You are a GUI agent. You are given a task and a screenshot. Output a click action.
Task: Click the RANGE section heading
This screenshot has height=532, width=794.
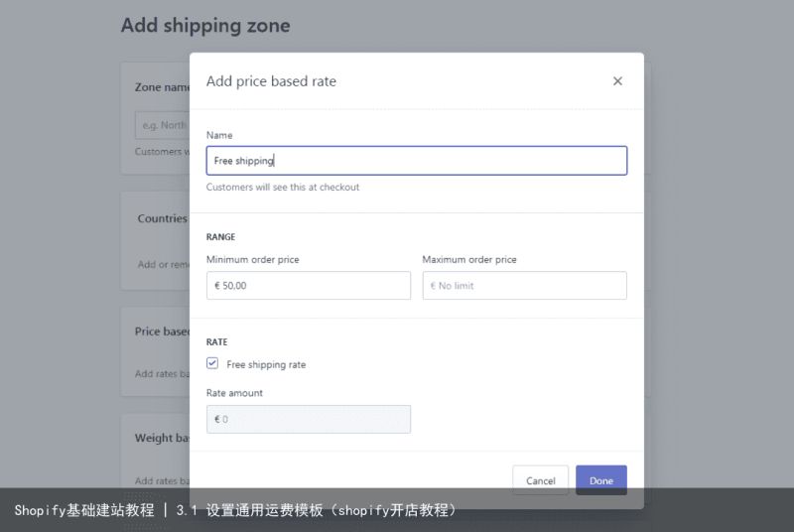(x=220, y=237)
